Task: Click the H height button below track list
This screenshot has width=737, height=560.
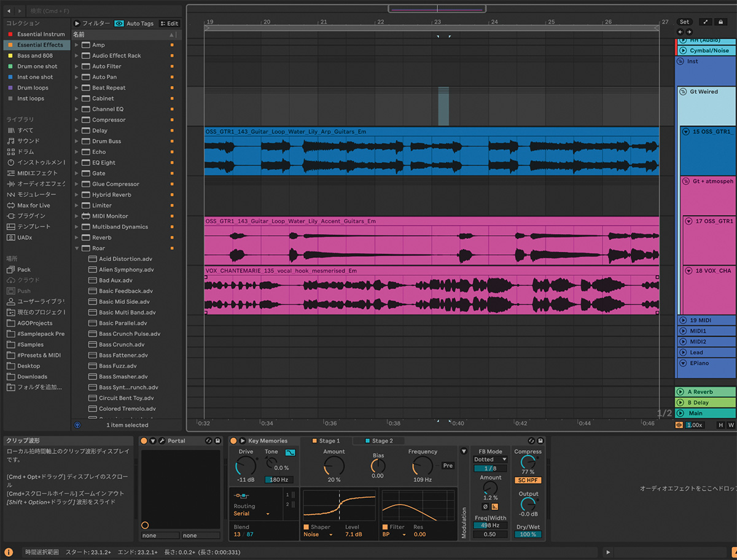Action: pos(721,425)
